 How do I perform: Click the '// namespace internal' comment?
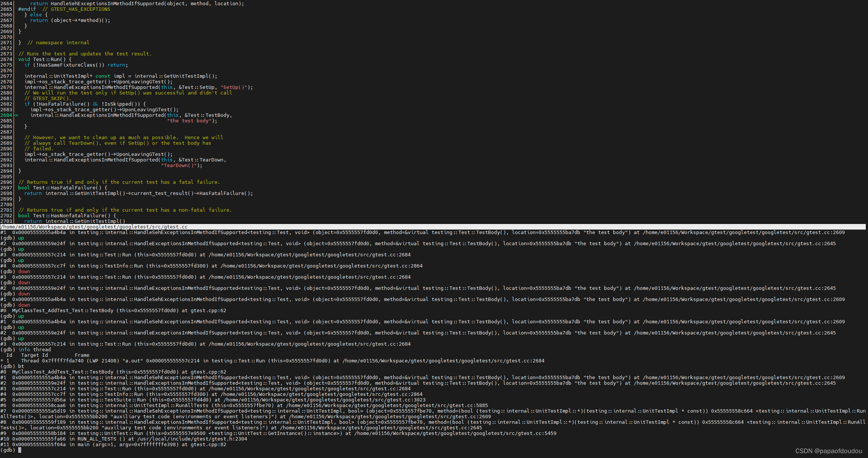58,43
